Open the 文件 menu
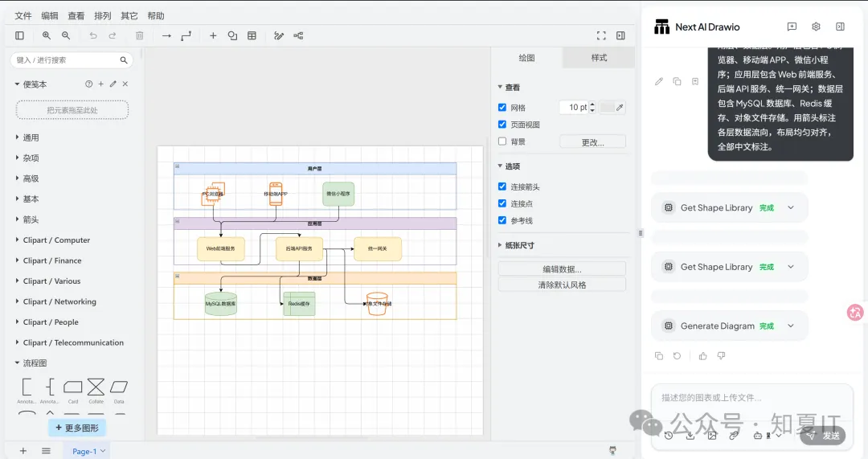The image size is (868, 459). [23, 15]
